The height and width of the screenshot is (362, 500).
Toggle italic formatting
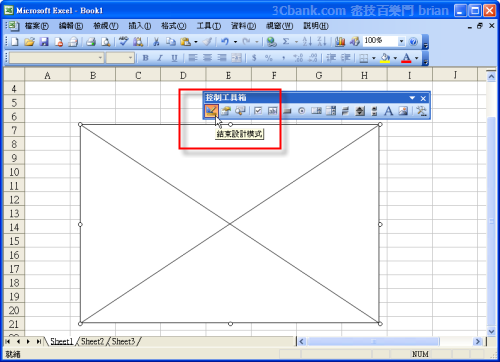coord(160,58)
